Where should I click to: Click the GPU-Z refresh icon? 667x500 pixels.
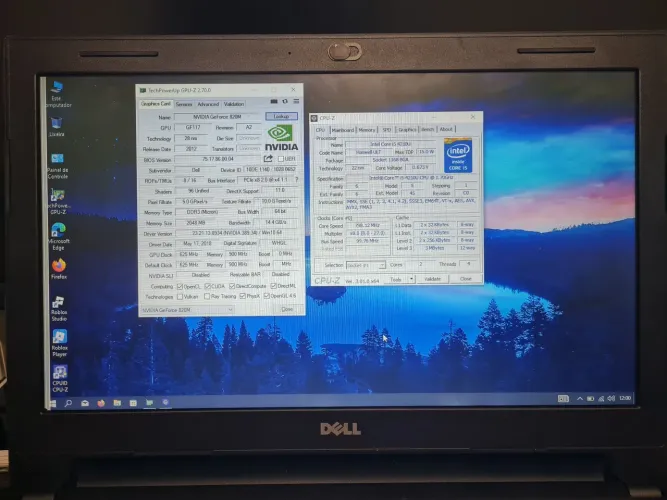[x=285, y=101]
